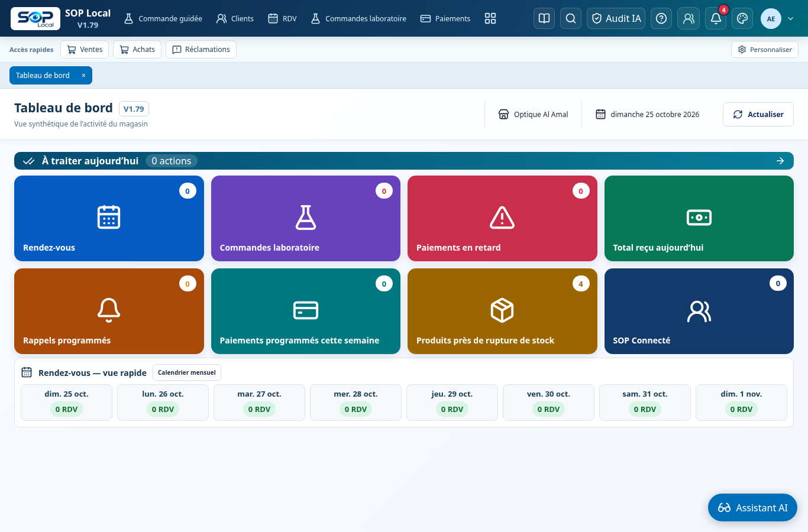Image resolution: width=808 pixels, height=532 pixels.
Task: Select the dim. 25 oct. day cell
Action: point(66,403)
